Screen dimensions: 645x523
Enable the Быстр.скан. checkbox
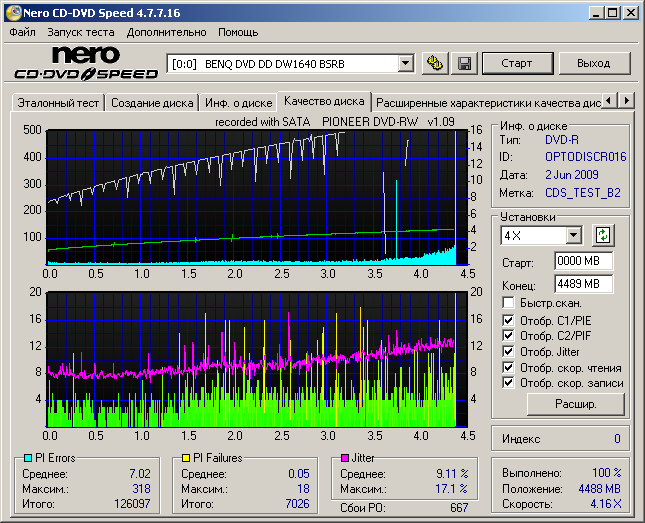pos(509,303)
